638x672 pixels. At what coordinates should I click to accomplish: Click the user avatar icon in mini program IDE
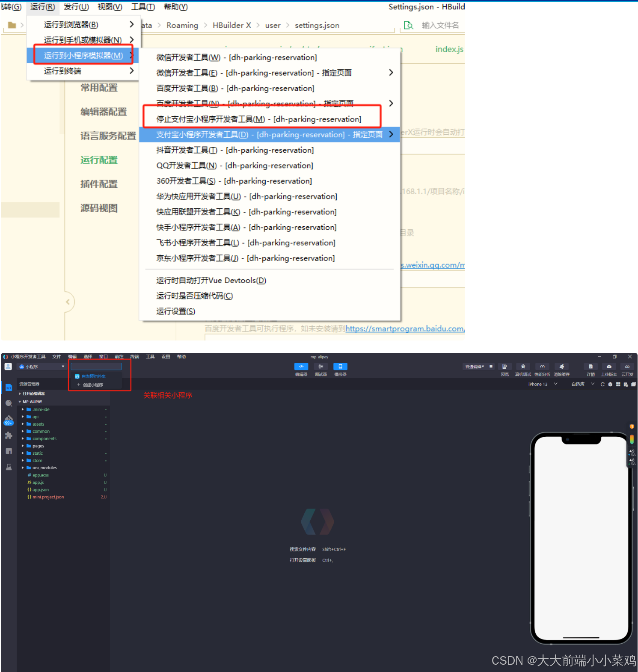coord(8,367)
